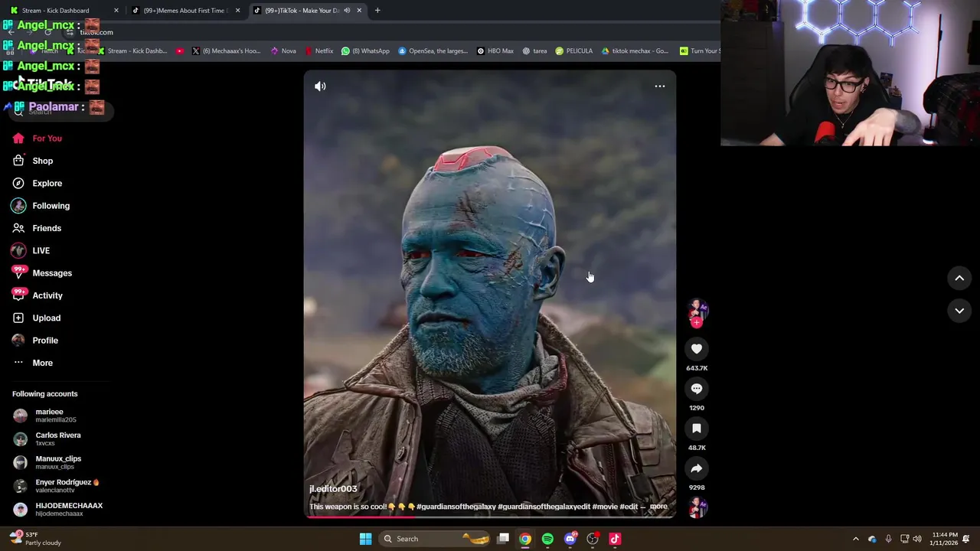Open the Shop page in sidebar
The width and height of the screenshot is (980, 551).
click(32, 161)
